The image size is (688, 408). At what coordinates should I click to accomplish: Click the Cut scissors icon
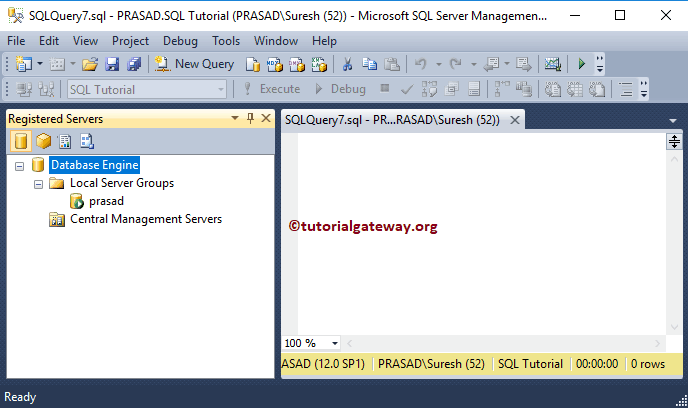point(348,64)
